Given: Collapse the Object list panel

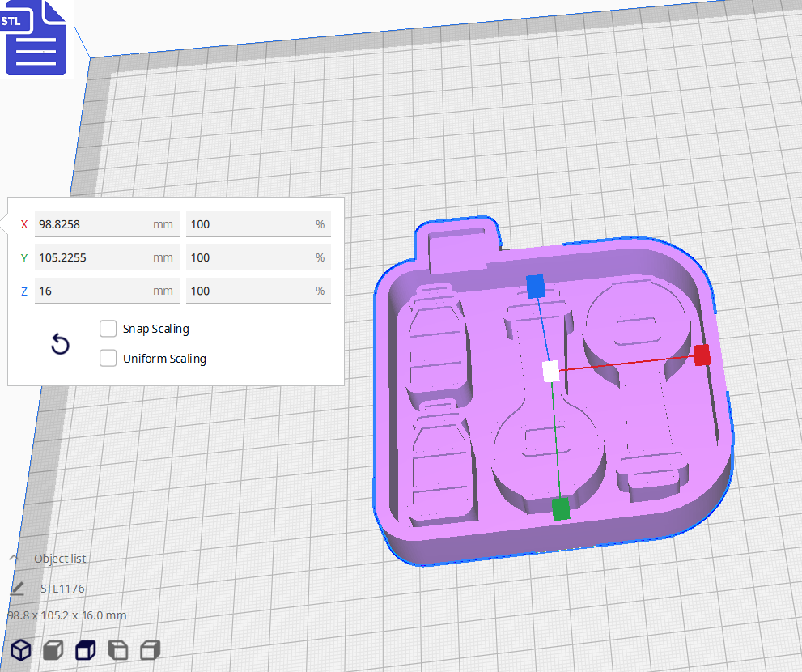Looking at the screenshot, I should [13, 558].
